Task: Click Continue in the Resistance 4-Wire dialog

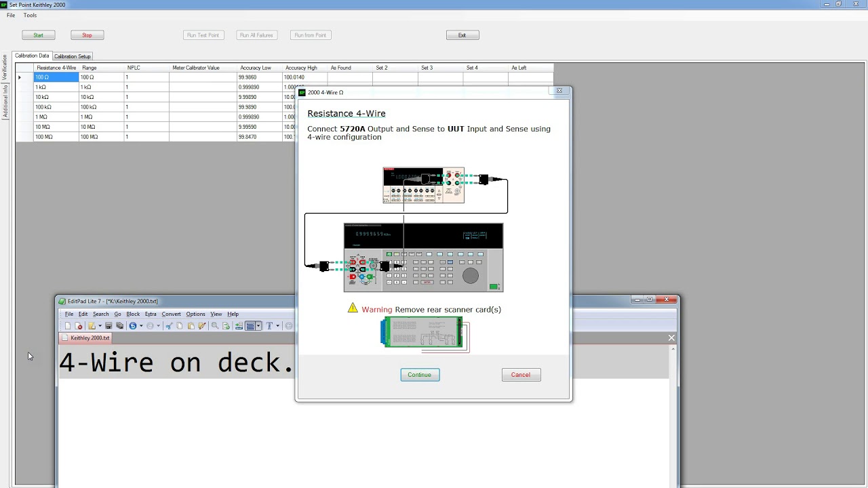Action: (420, 375)
